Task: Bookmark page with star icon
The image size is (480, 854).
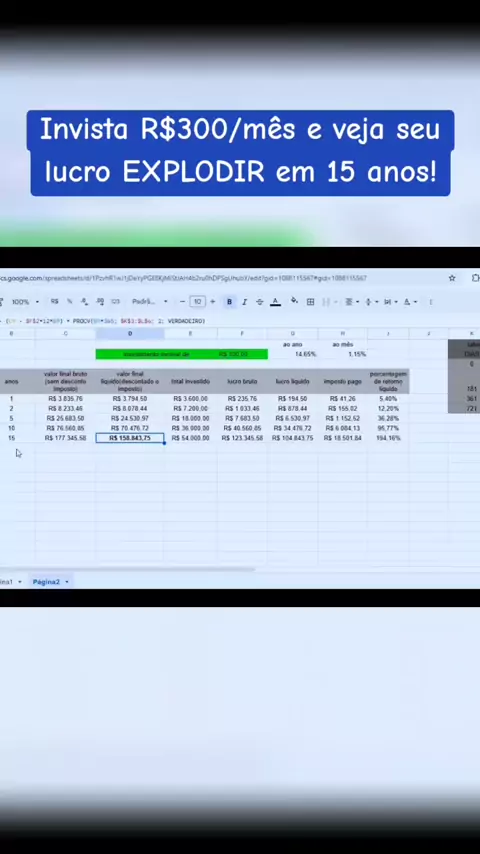Action: tap(452, 278)
